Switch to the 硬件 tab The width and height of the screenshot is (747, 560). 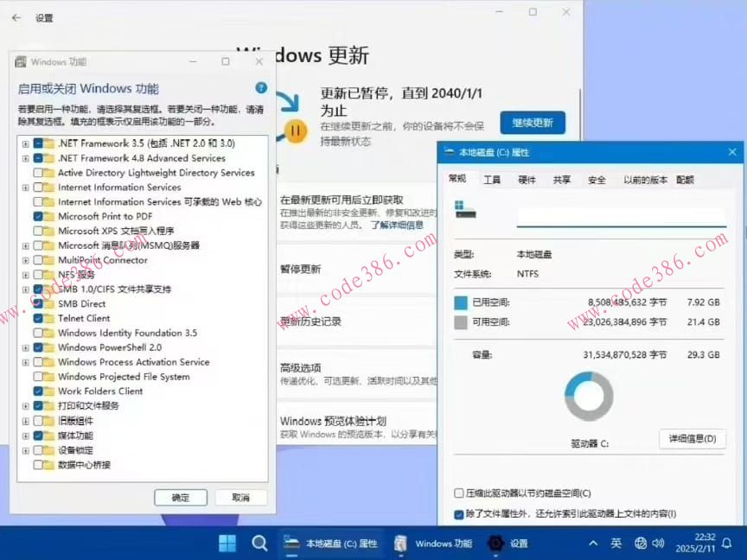(527, 180)
